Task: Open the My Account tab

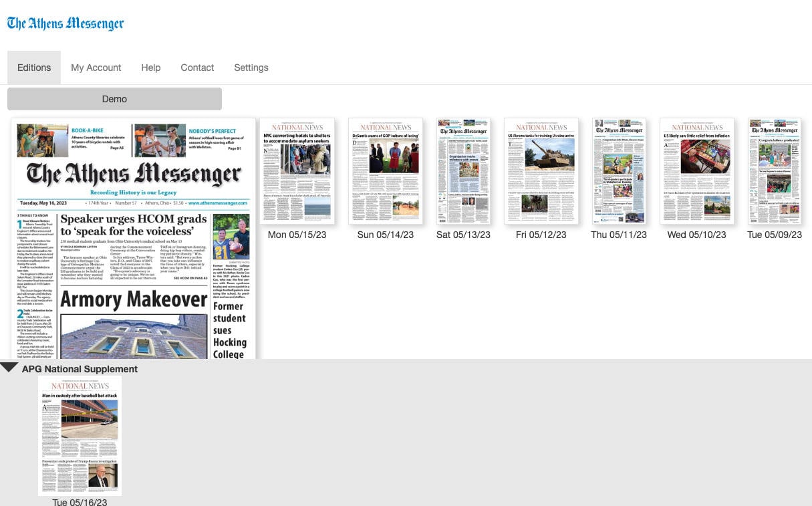Action: pos(96,68)
